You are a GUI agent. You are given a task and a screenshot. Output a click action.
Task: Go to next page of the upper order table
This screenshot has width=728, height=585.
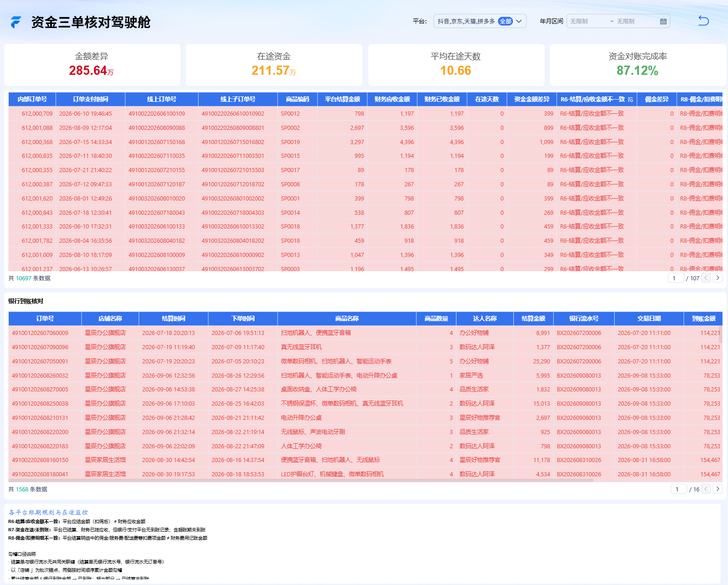717,278
